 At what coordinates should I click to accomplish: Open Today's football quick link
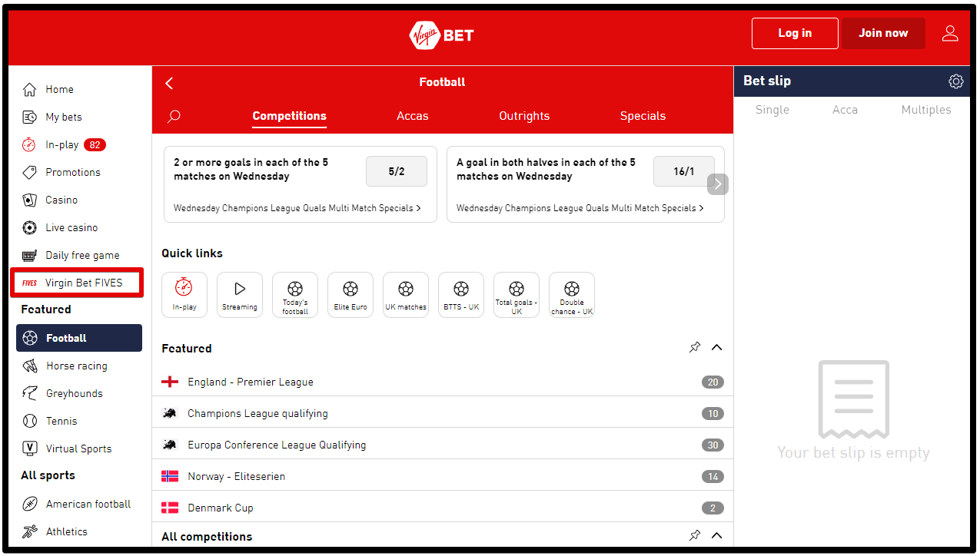(295, 295)
